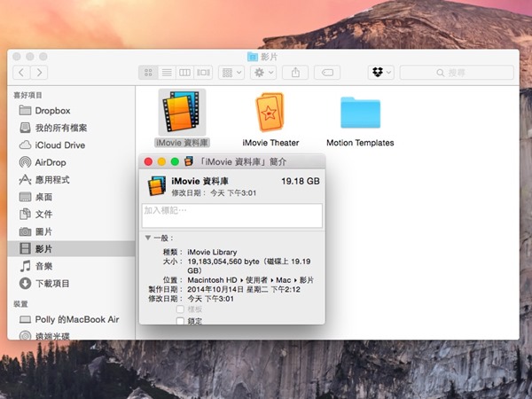Switch to Cover Flow view
This screenshot has width=532, height=399.
coord(203,73)
